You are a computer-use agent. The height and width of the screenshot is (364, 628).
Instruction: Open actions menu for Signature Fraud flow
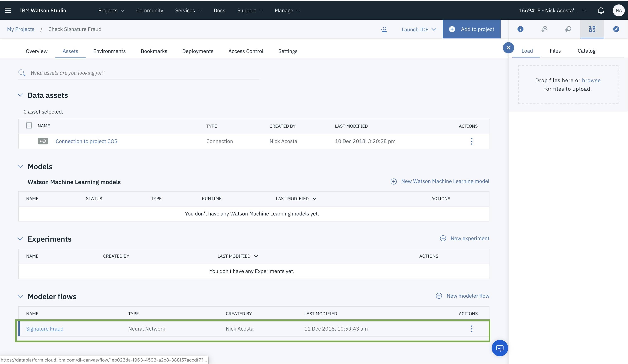coord(472,329)
